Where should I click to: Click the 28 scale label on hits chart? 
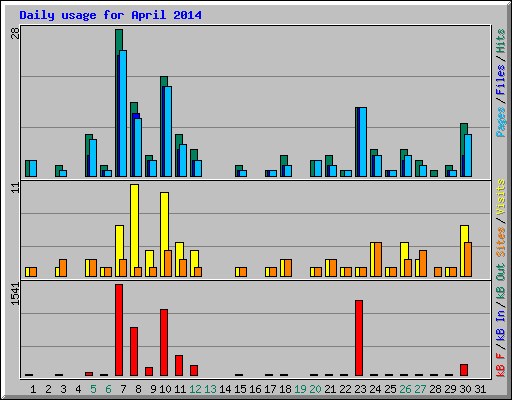[15, 33]
